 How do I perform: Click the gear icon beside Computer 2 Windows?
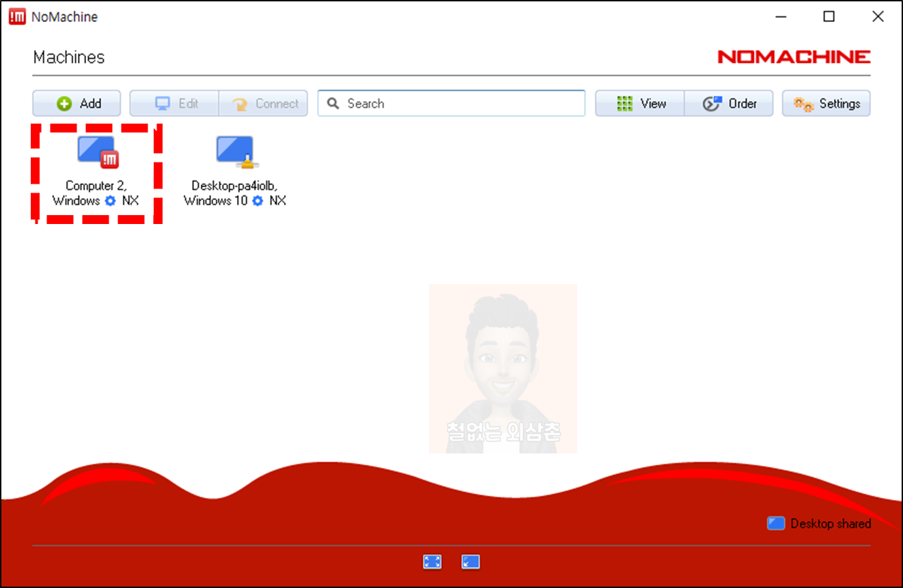pyautogui.click(x=110, y=201)
